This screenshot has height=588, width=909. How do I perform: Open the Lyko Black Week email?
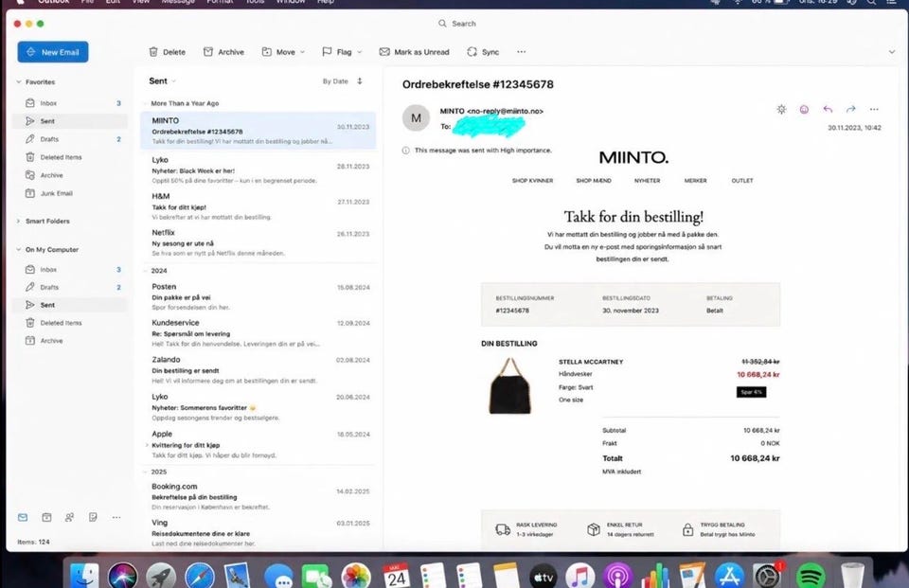coord(258,169)
